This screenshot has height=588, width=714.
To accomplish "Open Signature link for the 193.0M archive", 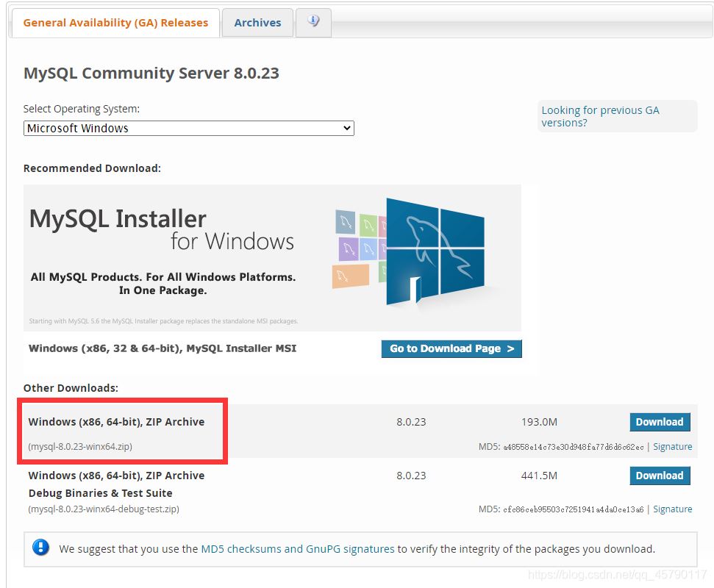I will (672, 447).
